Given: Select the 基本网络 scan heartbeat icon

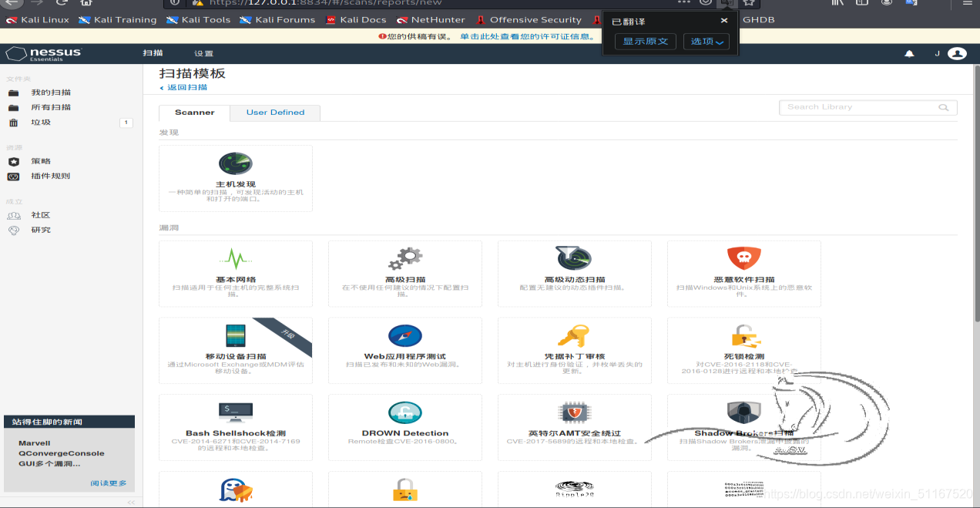Looking at the screenshot, I should click(x=235, y=259).
